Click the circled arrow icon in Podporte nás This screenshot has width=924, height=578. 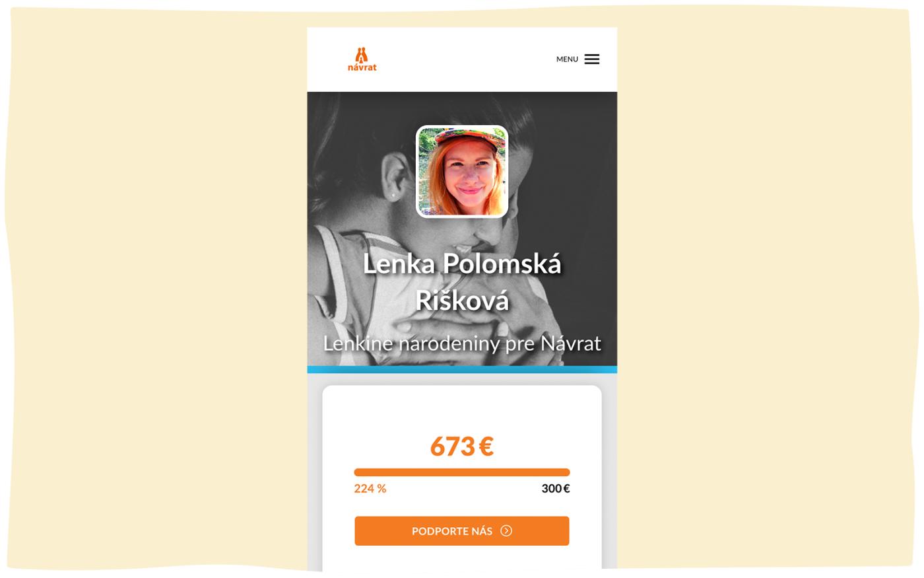click(506, 531)
